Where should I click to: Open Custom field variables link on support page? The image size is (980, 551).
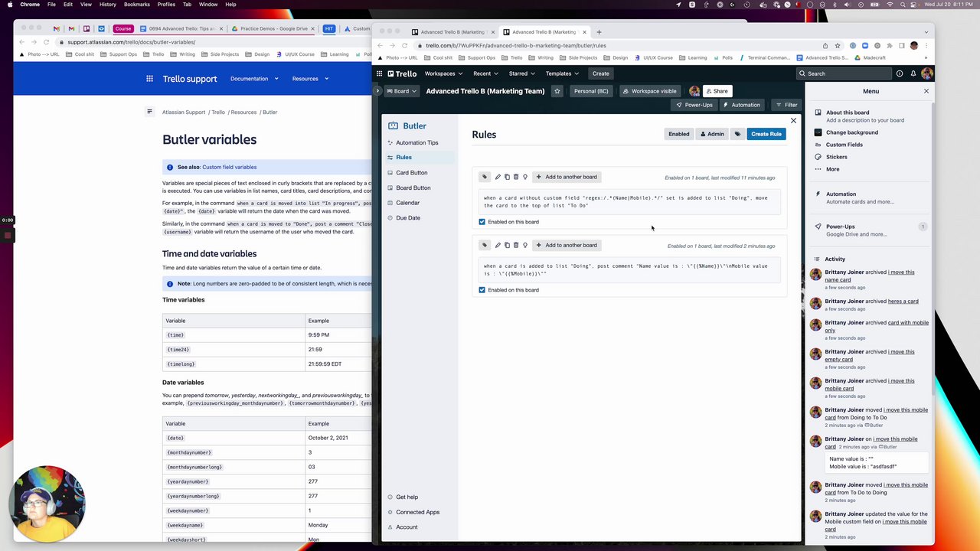coord(229,167)
